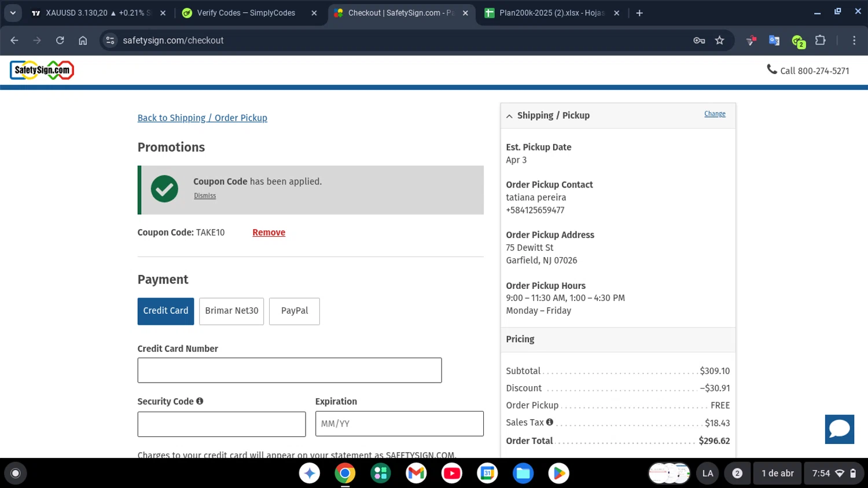Screen dimensions: 868x488
Task: Open the date 1 de abr calendar
Action: click(778, 473)
